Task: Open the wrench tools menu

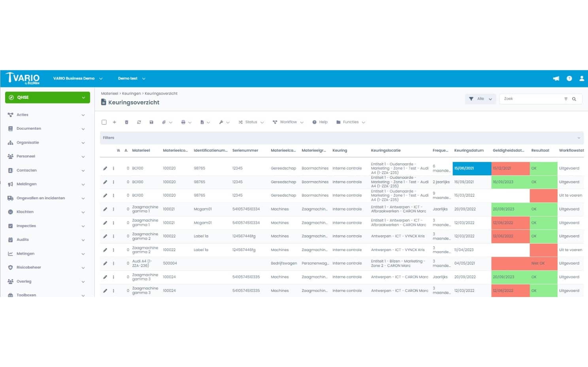Action: pos(224,122)
